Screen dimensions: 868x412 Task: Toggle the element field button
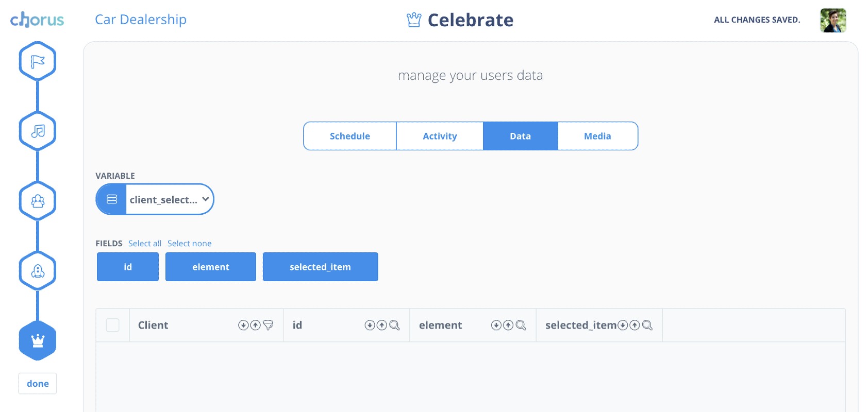(211, 267)
